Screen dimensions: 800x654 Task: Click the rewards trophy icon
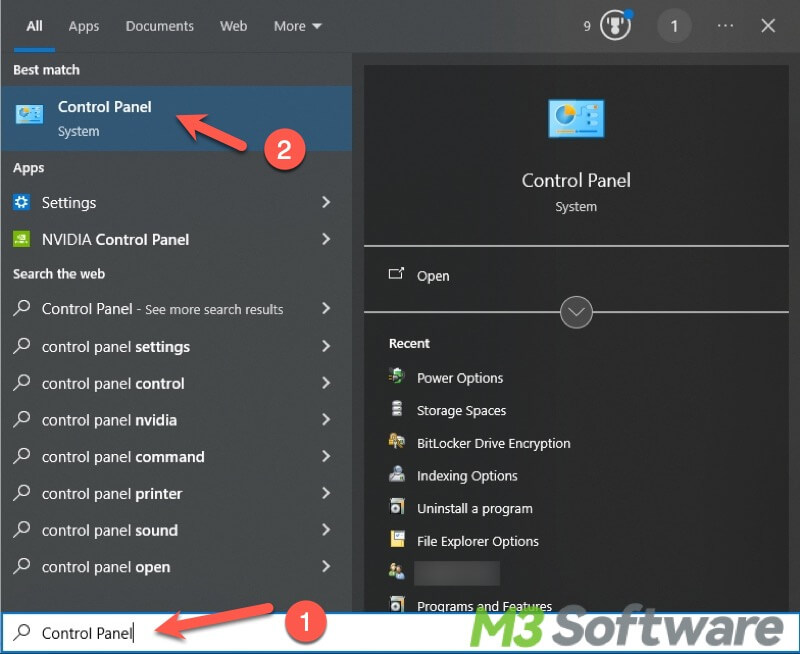click(615, 26)
